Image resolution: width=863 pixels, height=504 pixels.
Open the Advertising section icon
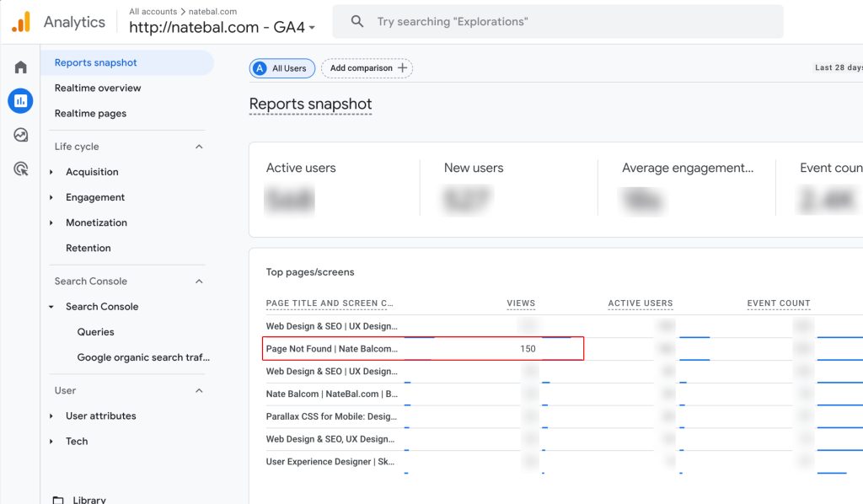(19, 169)
